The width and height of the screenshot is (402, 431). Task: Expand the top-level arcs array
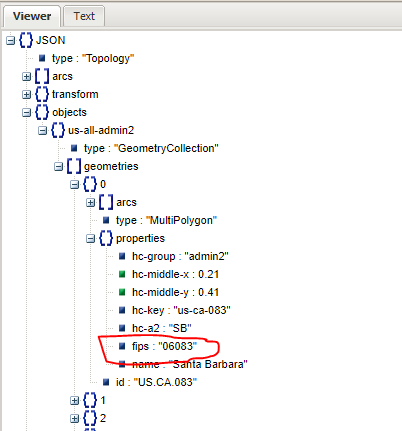pos(27,77)
